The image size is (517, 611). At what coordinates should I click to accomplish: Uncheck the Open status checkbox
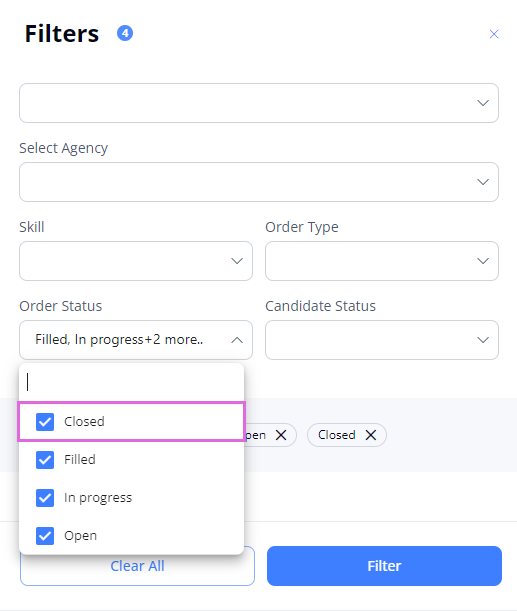[45, 536]
